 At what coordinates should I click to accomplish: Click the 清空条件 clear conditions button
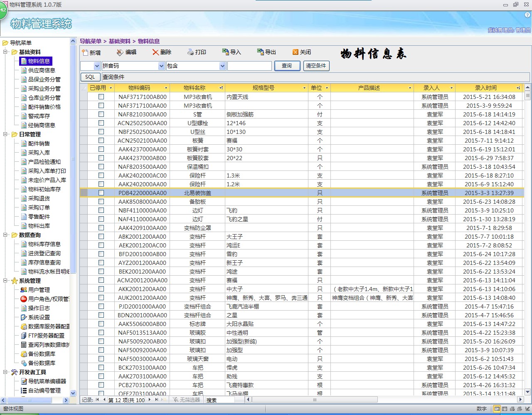point(316,66)
